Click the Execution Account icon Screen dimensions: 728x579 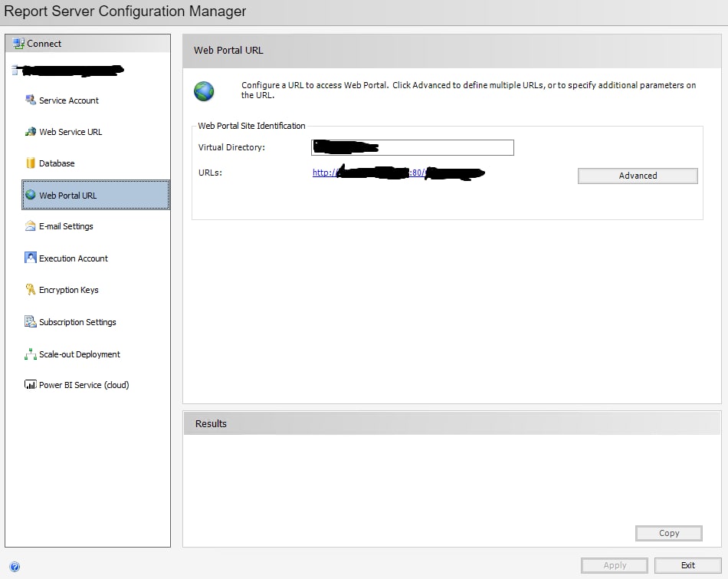pos(31,258)
